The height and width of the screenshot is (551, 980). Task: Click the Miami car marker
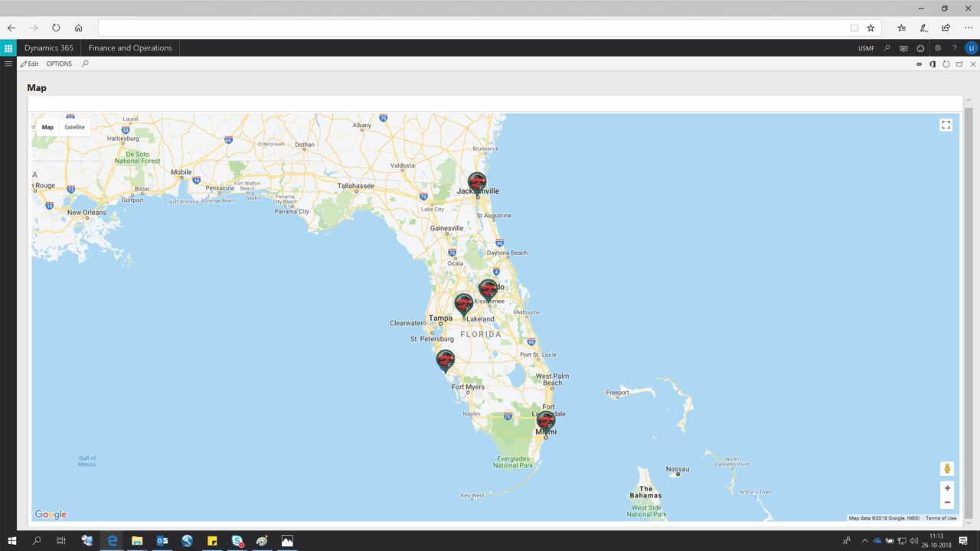coord(545,422)
